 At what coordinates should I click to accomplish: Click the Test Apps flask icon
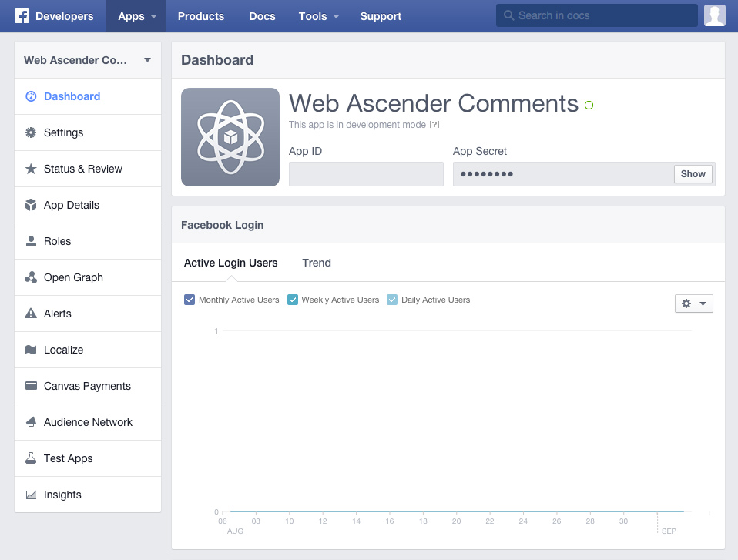point(31,458)
